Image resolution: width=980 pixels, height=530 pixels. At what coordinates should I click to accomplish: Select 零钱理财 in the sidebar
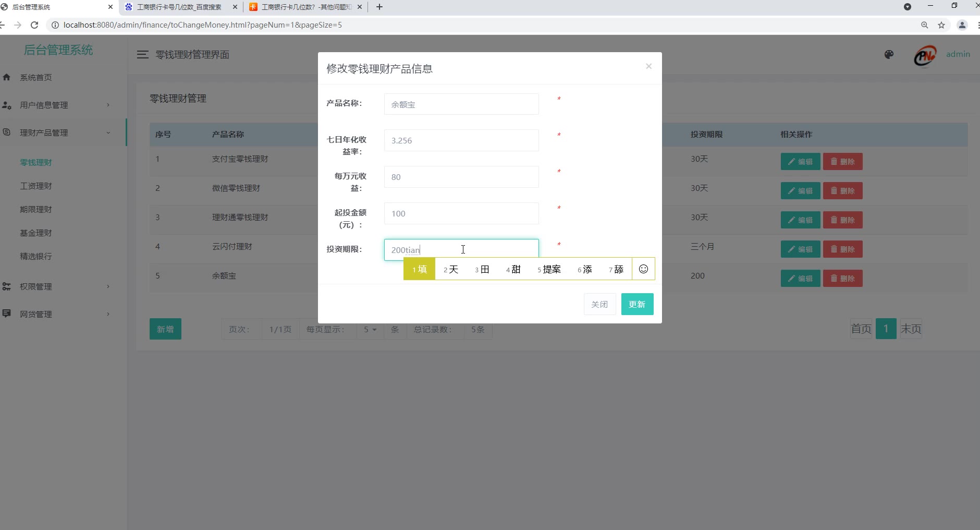tap(36, 162)
